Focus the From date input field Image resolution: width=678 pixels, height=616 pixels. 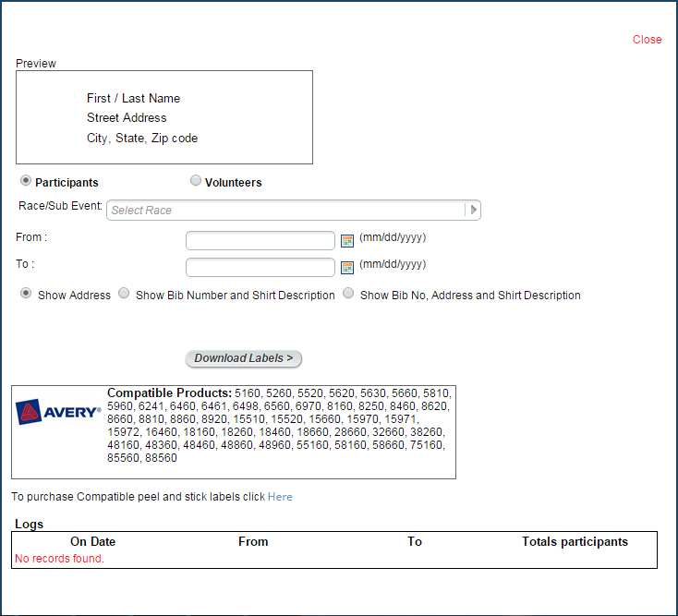pos(260,241)
